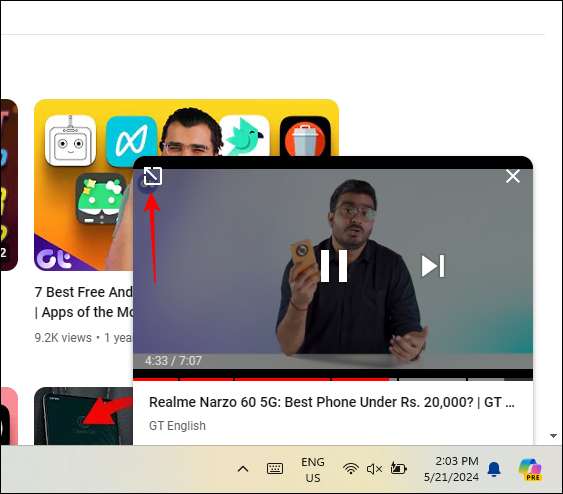Viewport: 563px width, 494px height.
Task: Open the GT English channel name
Action: tap(177, 426)
